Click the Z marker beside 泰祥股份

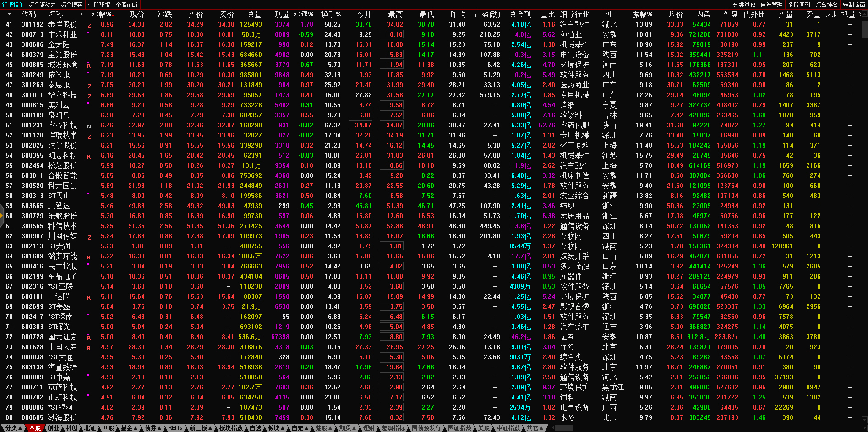(x=89, y=26)
